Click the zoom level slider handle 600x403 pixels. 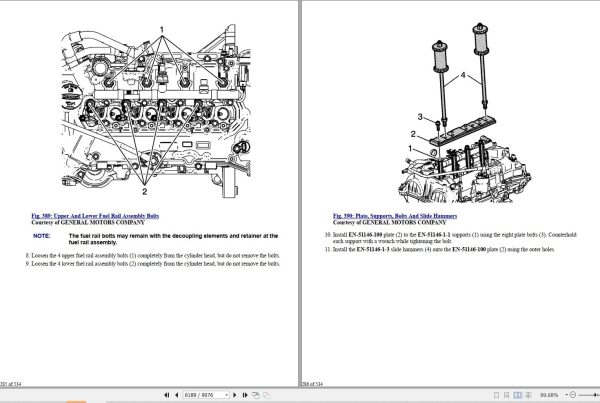pyautogui.click(x=595, y=395)
